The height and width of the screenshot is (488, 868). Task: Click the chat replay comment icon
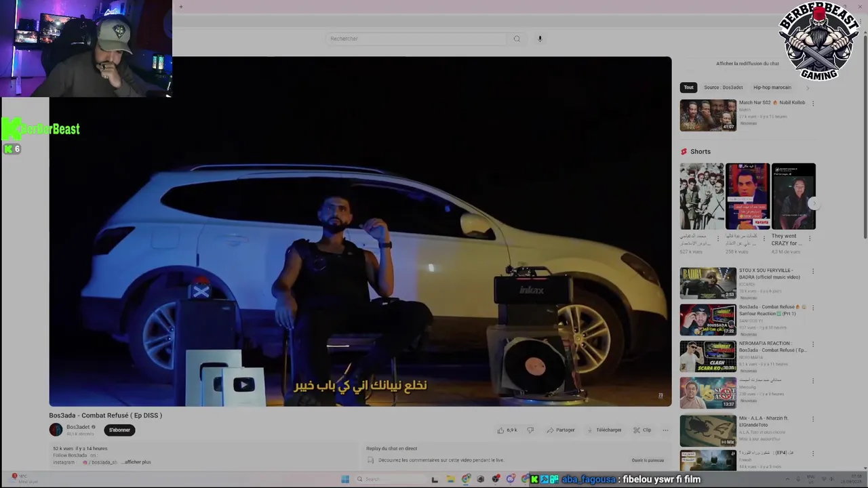pyautogui.click(x=370, y=460)
